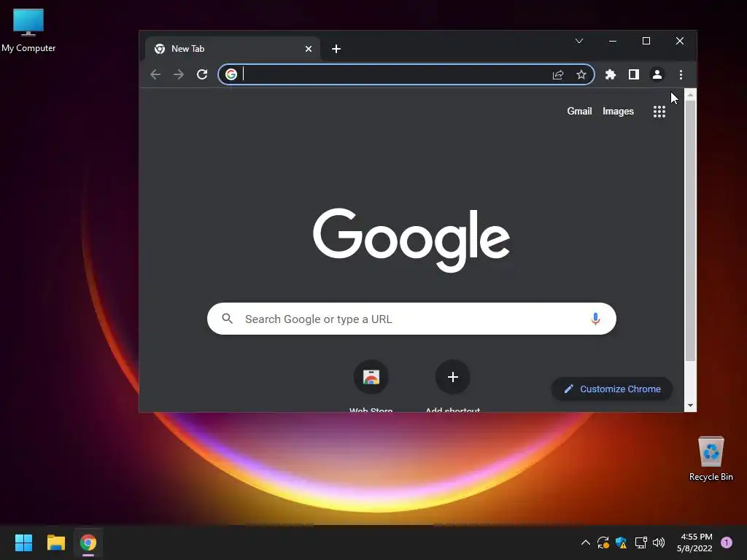The width and height of the screenshot is (747, 560).
Task: Open the Gmail link
Action: (x=579, y=111)
